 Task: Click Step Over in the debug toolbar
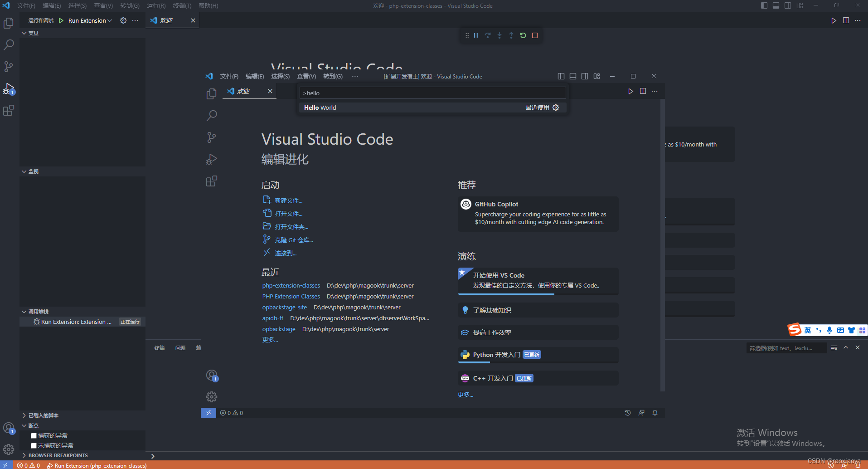488,35
